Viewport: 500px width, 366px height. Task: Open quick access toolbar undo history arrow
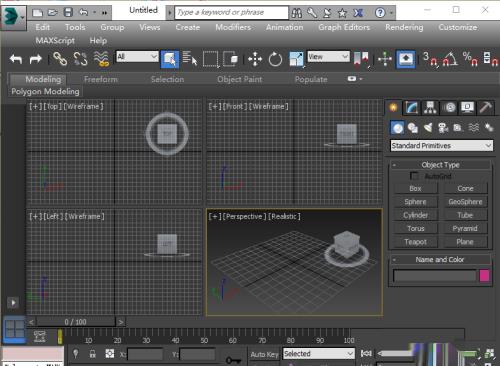[95, 13]
